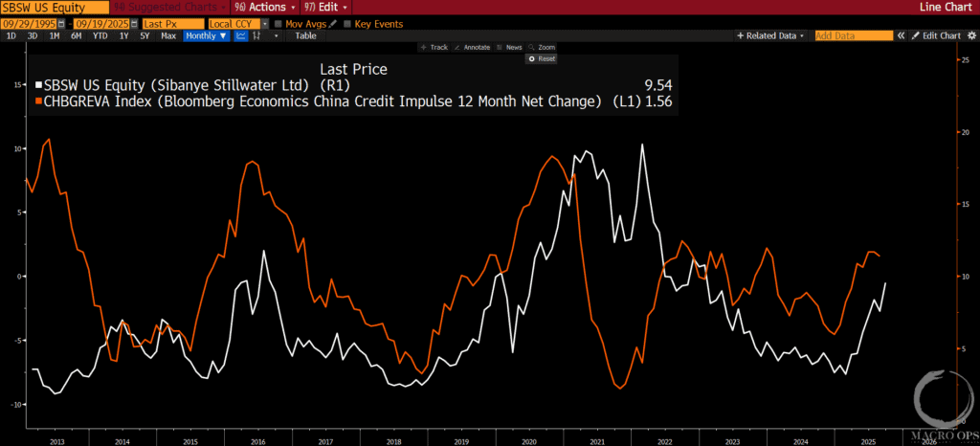
Task: Expand chart style options arrow
Action: pos(276,35)
